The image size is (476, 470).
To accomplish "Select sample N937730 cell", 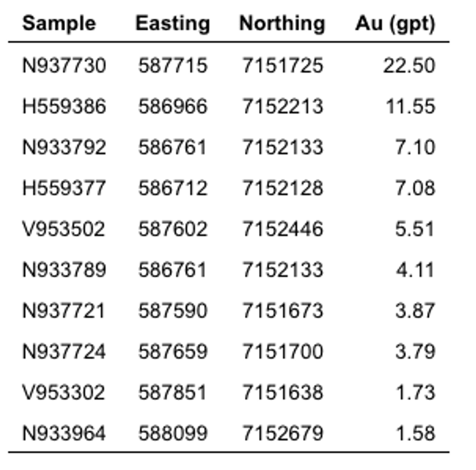I will click(x=64, y=66).
